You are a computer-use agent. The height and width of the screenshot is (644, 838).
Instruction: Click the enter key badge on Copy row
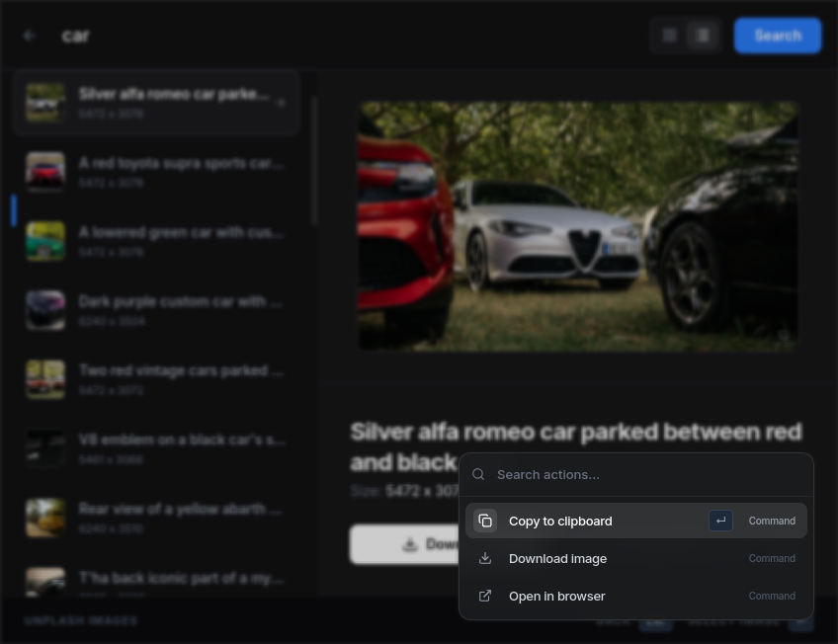[x=720, y=521]
